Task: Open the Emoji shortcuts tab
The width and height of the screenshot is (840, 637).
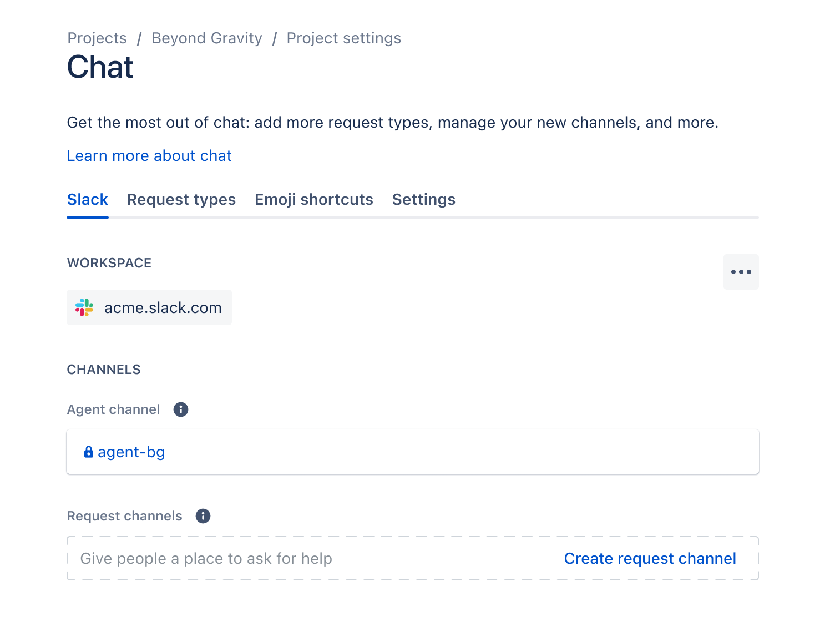Action: (313, 200)
